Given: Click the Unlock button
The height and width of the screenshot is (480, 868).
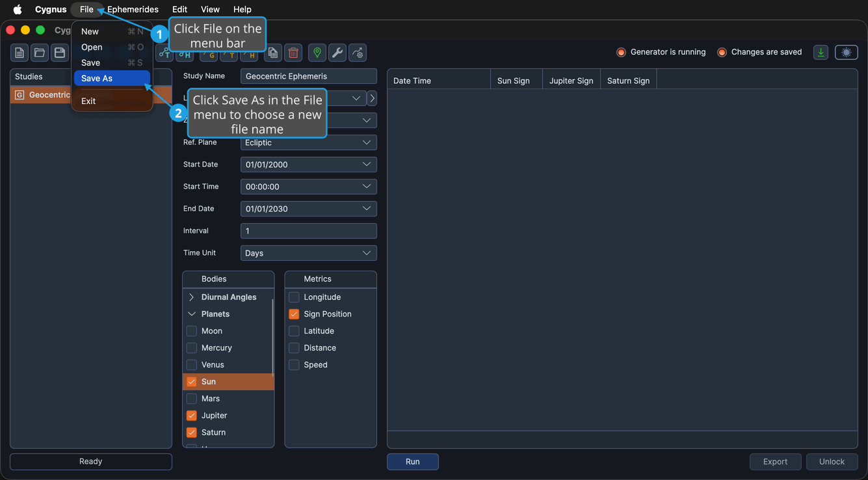Looking at the screenshot, I should tap(832, 462).
